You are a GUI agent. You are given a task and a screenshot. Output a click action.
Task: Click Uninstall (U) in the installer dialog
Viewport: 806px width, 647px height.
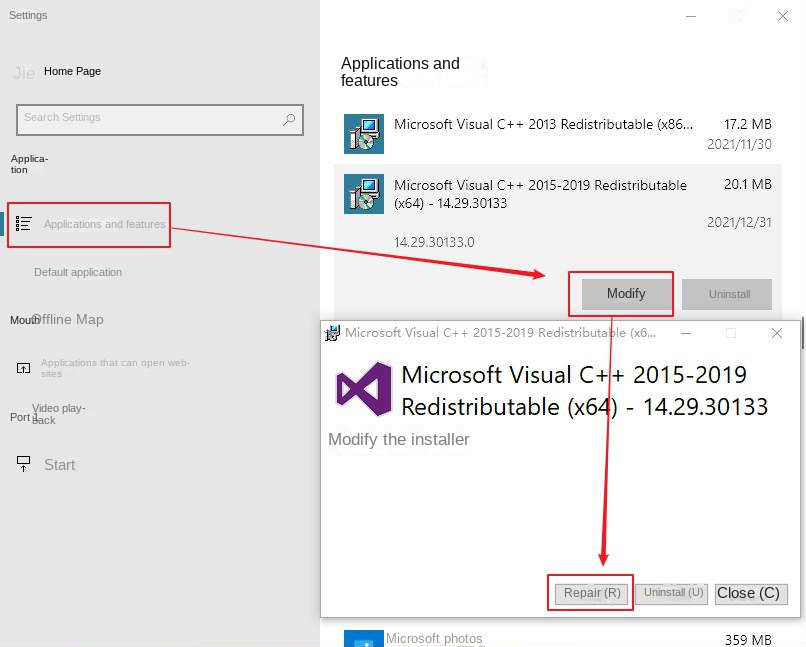coord(672,593)
